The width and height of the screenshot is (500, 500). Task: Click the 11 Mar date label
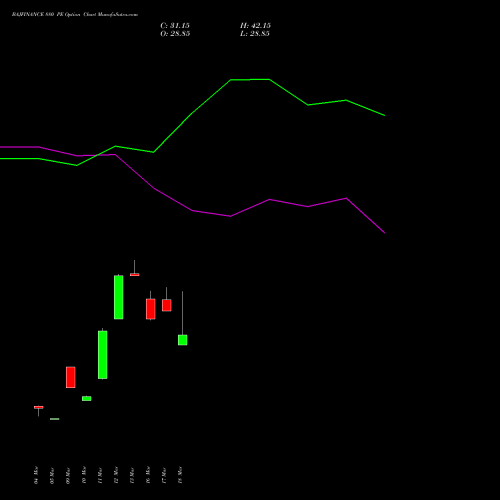point(100,475)
